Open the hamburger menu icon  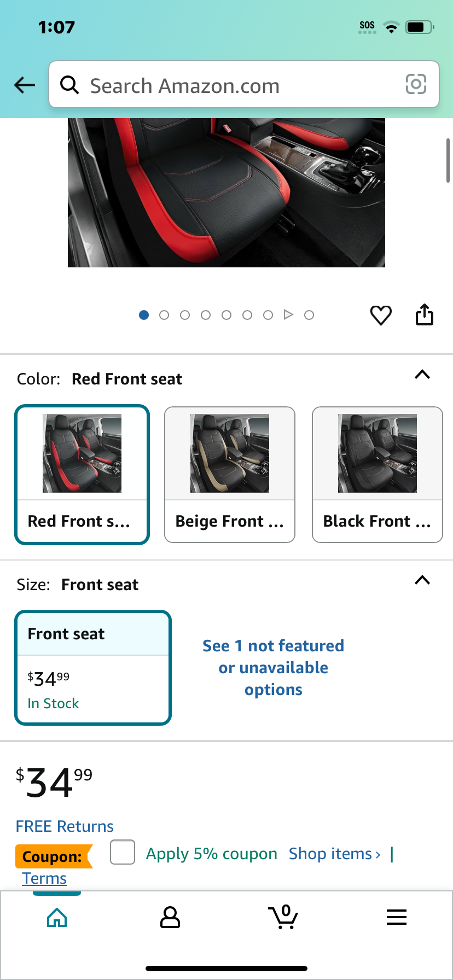click(397, 917)
